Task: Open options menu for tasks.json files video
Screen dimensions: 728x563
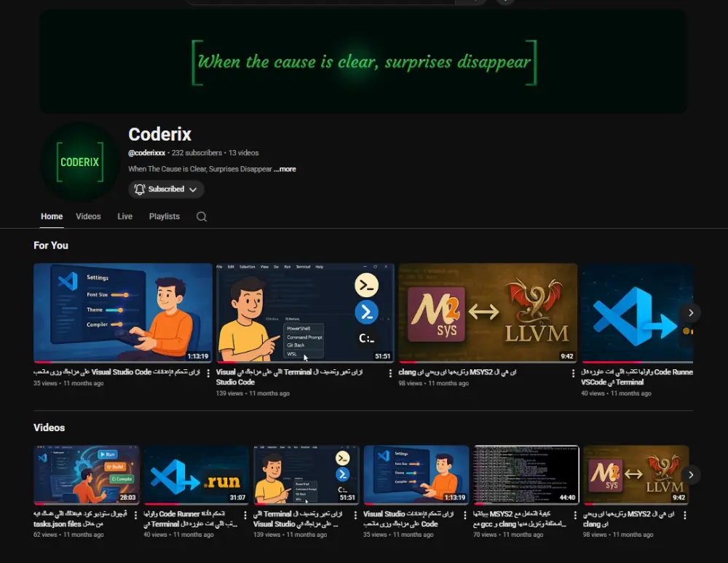Action: [x=135, y=515]
